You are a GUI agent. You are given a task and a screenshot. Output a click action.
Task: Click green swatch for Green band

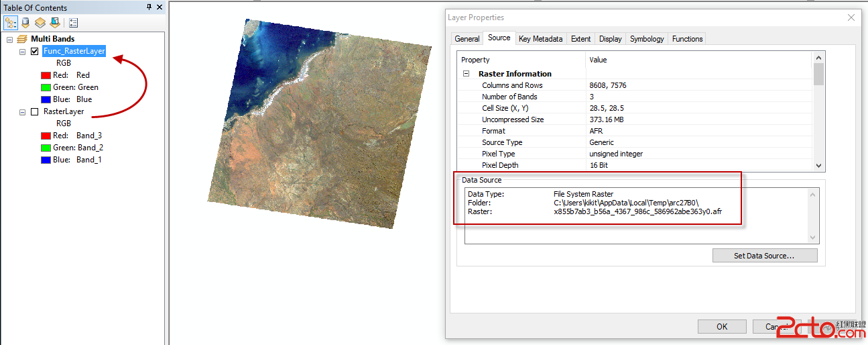click(46, 87)
